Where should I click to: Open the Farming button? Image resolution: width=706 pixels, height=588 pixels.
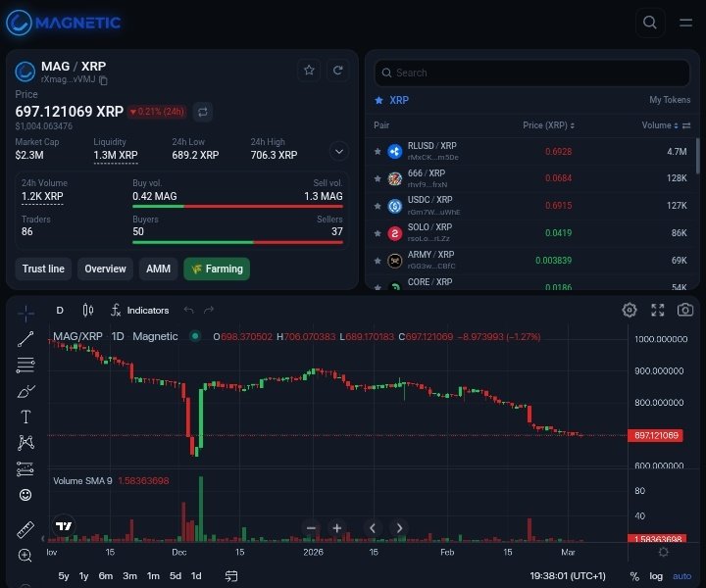[x=217, y=269]
